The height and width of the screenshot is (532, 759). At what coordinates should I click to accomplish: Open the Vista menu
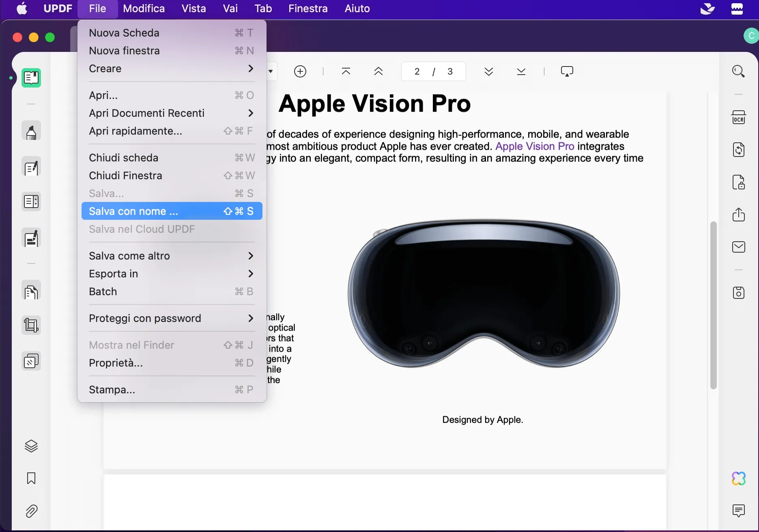pyautogui.click(x=194, y=9)
